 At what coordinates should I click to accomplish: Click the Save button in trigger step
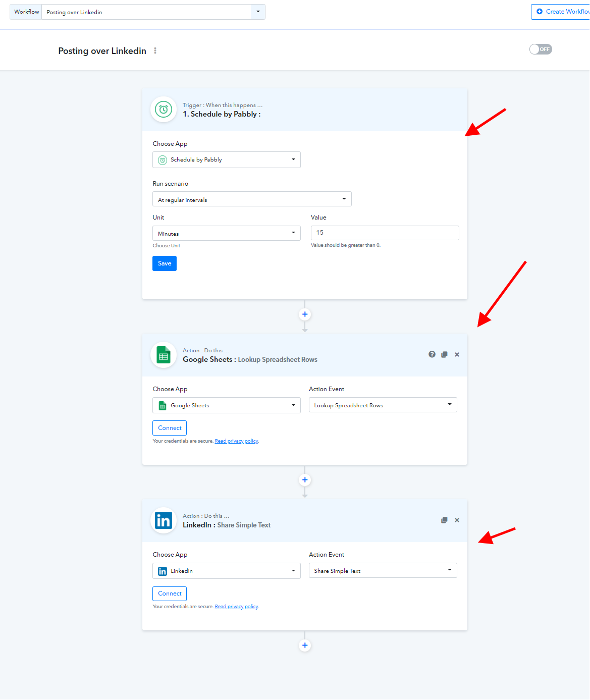tap(165, 263)
